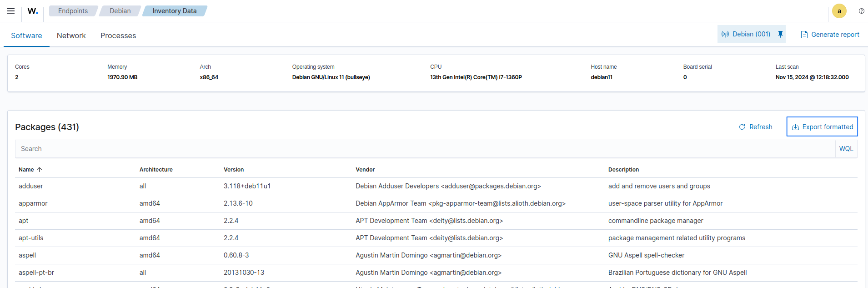Generate report for this agent
The image size is (868, 288).
click(x=830, y=35)
